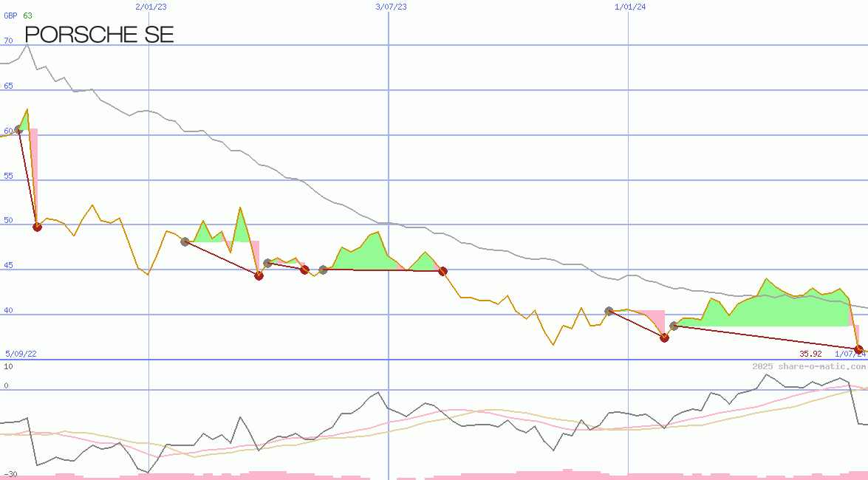Image resolution: width=868 pixels, height=480 pixels.
Task: Click the 55 price axis label
Action: click(8, 176)
